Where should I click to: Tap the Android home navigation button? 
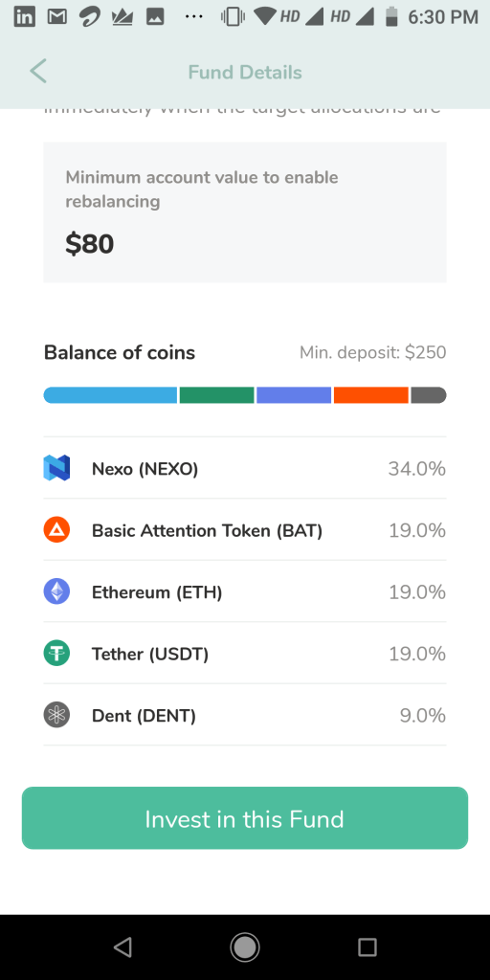pos(245,947)
